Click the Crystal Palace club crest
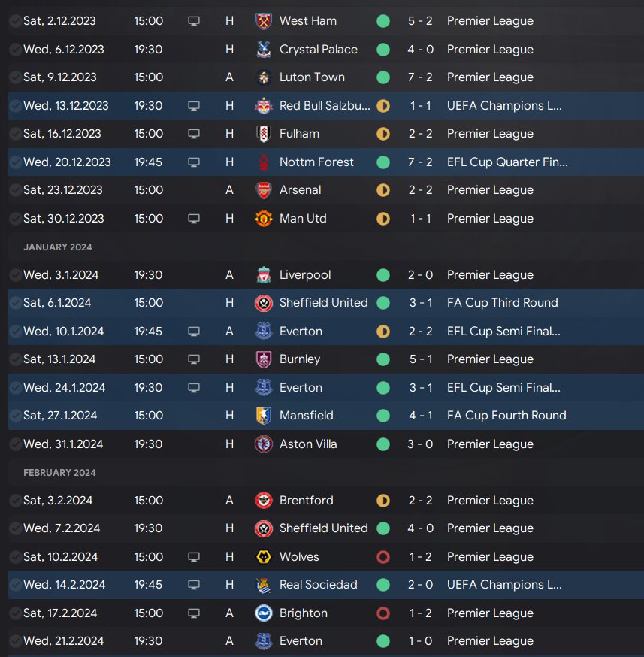This screenshot has width=644, height=657. tap(263, 50)
